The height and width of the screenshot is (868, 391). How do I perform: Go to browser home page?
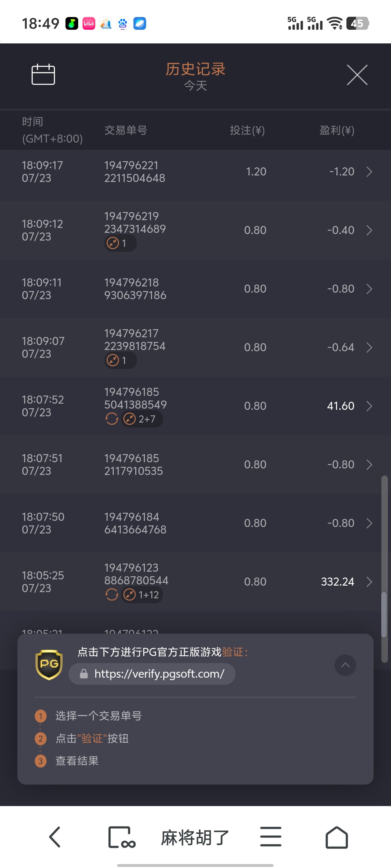tap(336, 837)
